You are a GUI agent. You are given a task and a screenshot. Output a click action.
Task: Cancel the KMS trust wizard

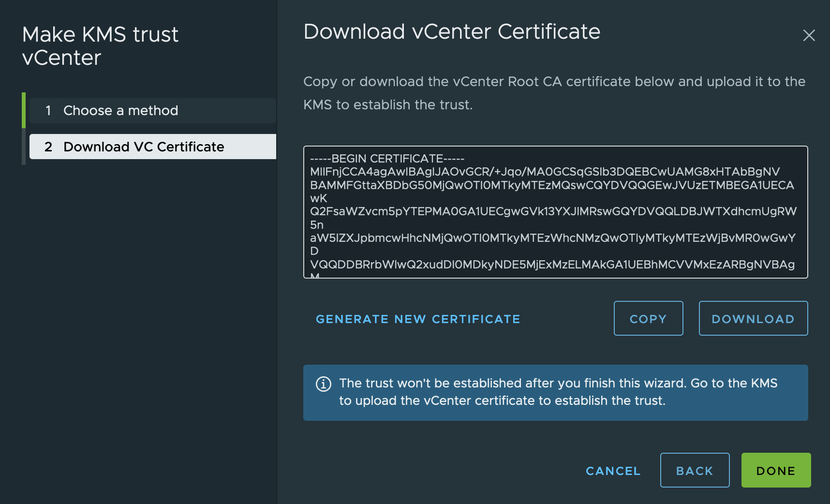pos(613,471)
